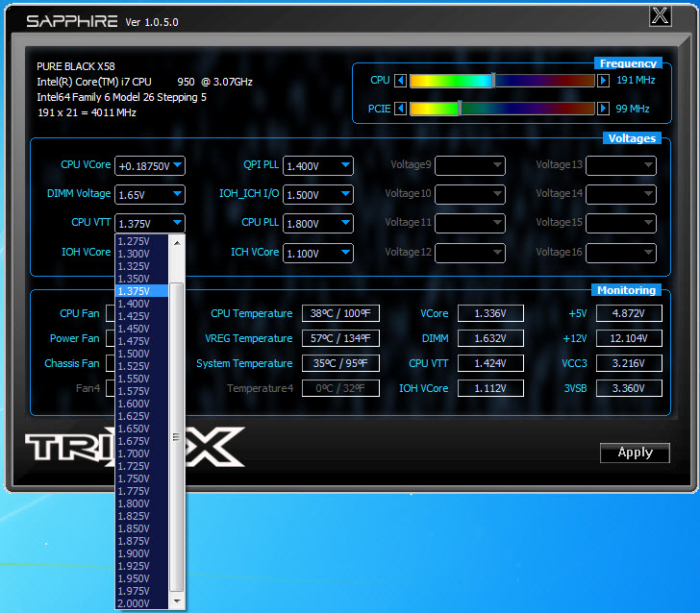700x613 pixels.
Task: Collapse the CPU VTT dropdown
Action: point(150,224)
